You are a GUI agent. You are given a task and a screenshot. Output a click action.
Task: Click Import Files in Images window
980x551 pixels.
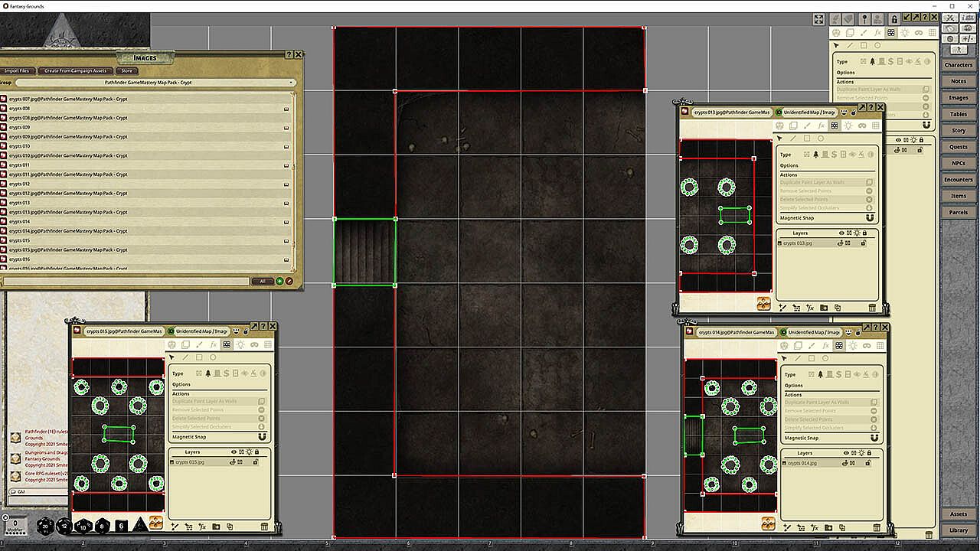click(17, 70)
